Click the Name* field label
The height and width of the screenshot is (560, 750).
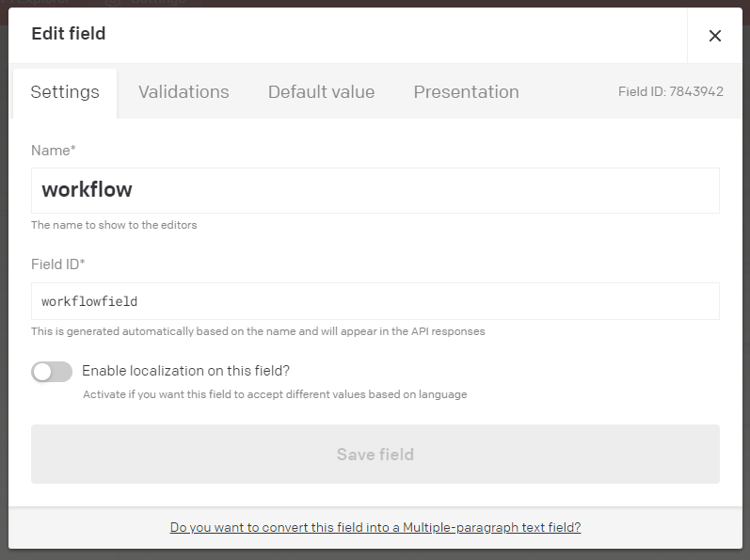pyautogui.click(x=53, y=151)
